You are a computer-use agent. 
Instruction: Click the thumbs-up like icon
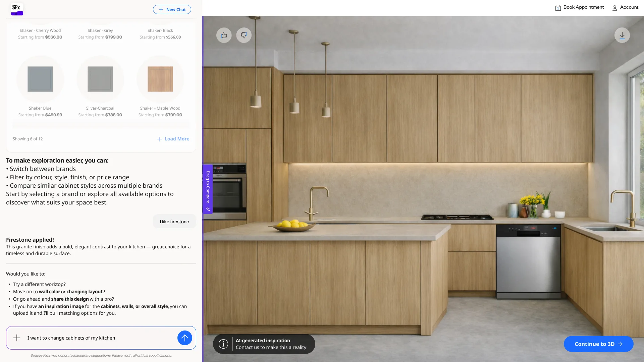coord(224,35)
